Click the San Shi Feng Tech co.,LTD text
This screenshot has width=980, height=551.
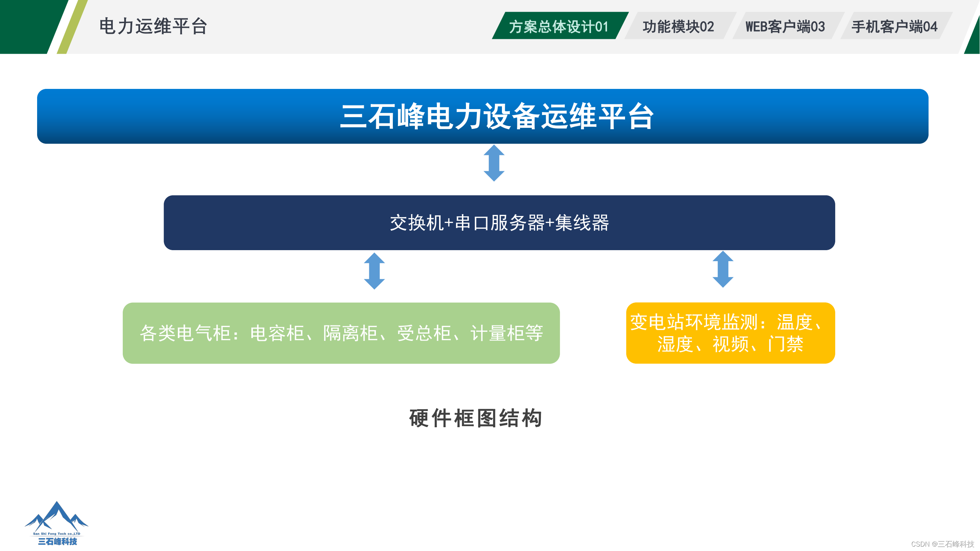coord(57,533)
